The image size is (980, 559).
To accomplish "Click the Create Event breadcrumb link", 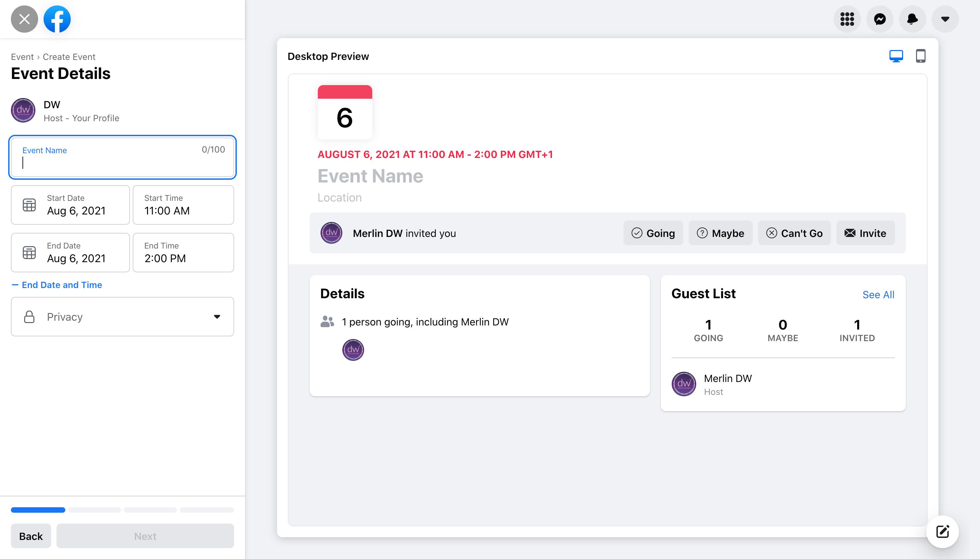I will point(69,57).
